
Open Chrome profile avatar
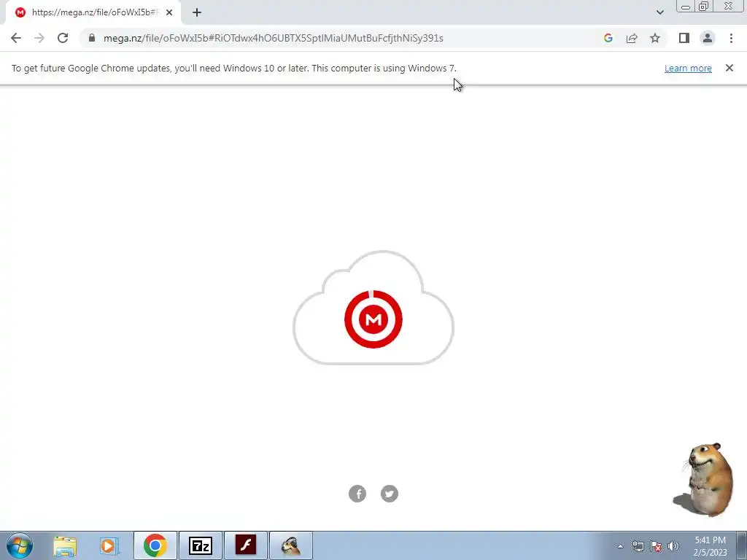click(x=708, y=38)
